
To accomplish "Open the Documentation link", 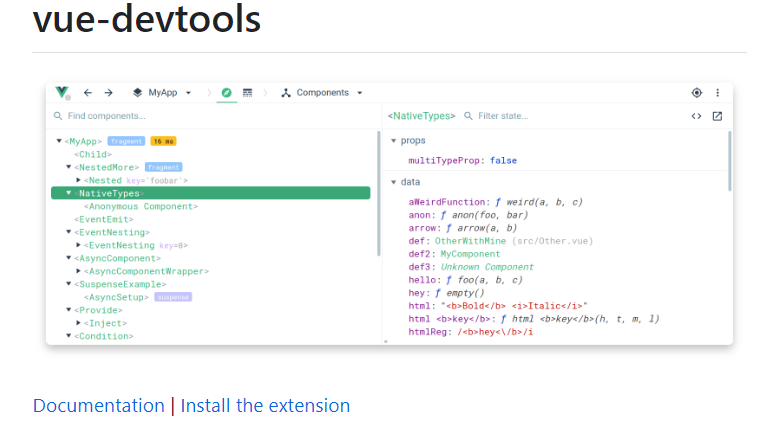I will (99, 405).
